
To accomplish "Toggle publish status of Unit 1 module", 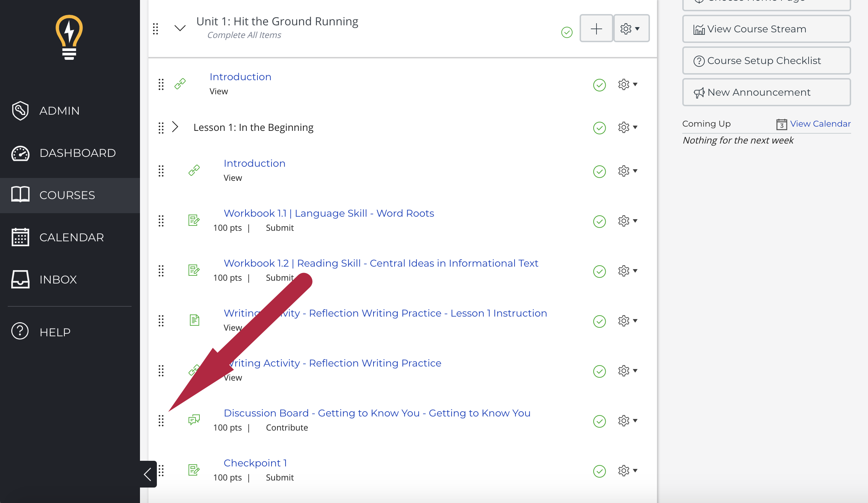I will [567, 32].
